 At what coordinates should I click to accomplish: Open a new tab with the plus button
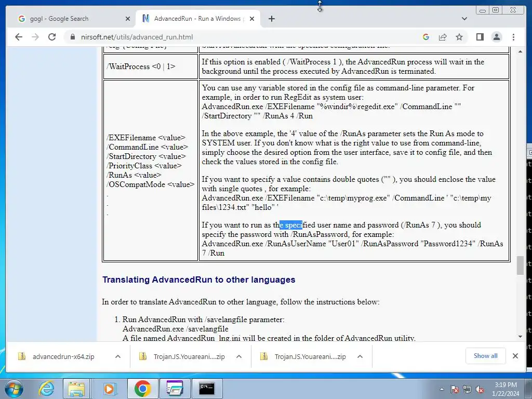click(271, 19)
